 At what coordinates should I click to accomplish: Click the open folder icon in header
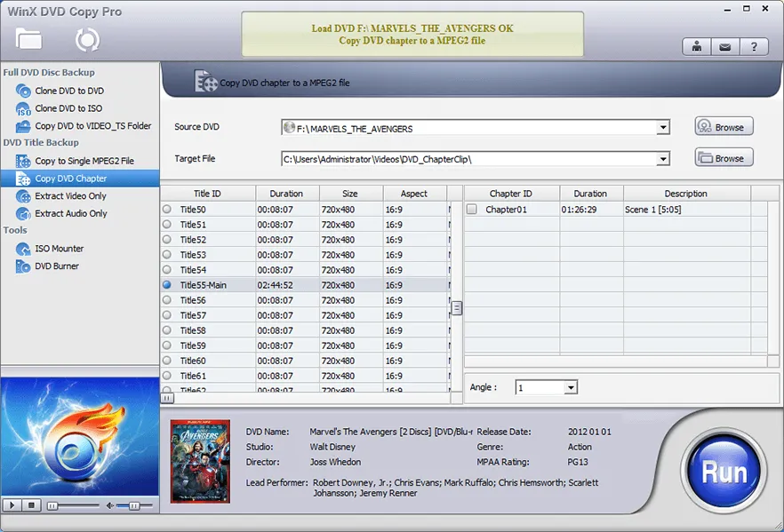[x=28, y=38]
